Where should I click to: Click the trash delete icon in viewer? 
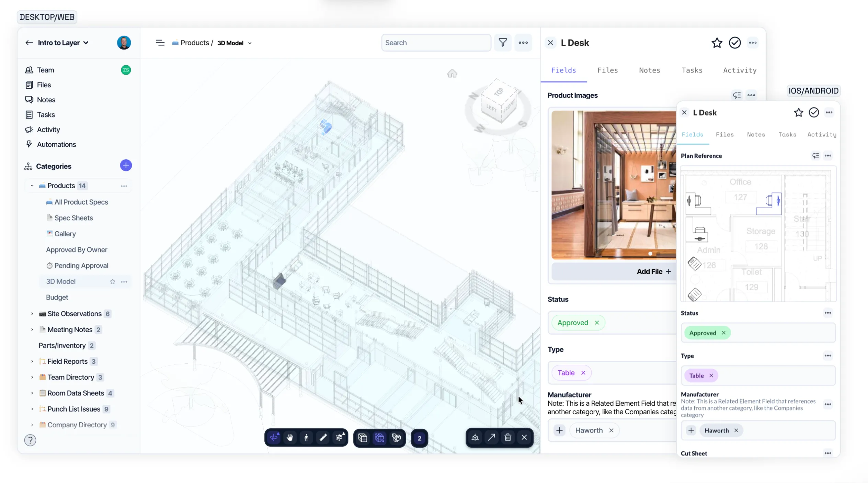[507, 437]
